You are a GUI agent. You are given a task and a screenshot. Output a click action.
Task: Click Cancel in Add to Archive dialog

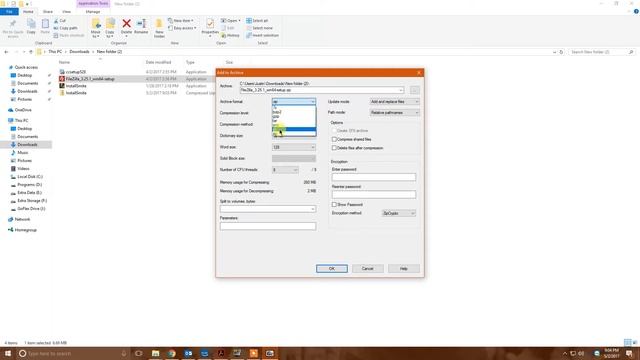pyautogui.click(x=368, y=269)
